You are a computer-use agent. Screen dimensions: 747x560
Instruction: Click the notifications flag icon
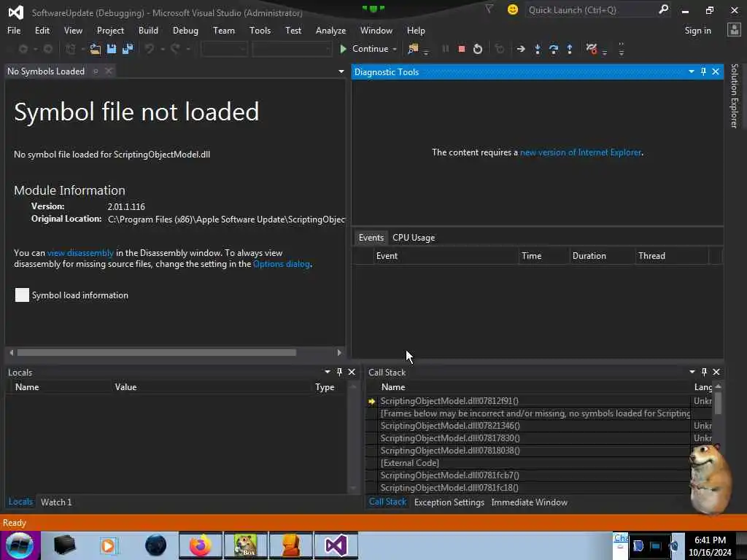click(489, 9)
